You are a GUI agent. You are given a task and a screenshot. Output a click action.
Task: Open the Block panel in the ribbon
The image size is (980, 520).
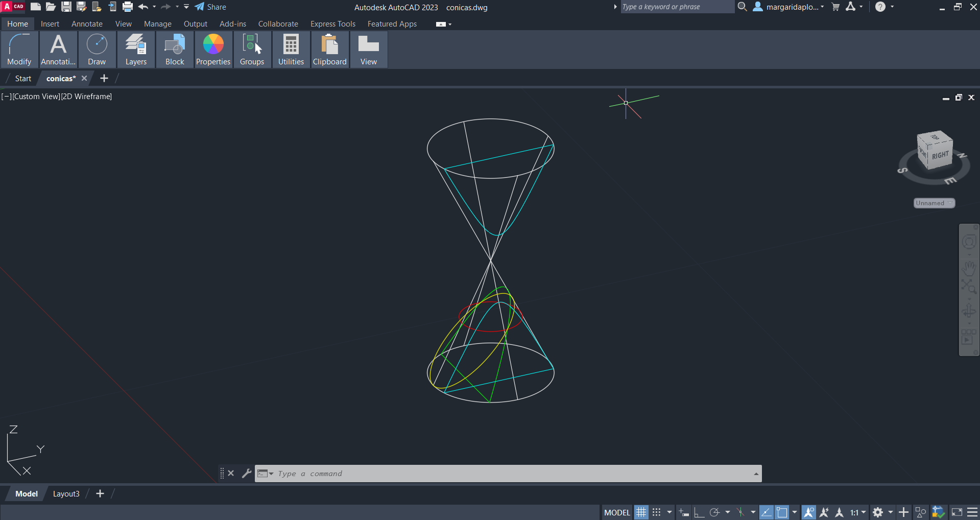pos(175,50)
